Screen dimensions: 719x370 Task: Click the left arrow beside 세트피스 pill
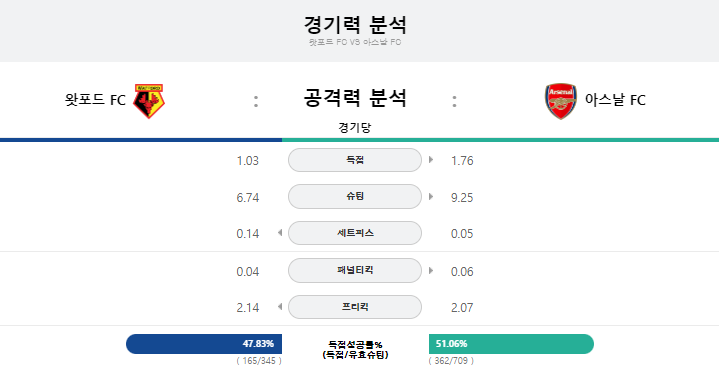[x=280, y=233]
